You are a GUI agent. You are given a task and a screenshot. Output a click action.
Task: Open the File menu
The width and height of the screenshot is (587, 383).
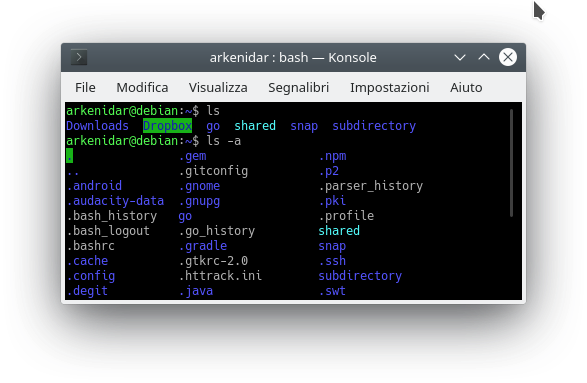pyautogui.click(x=85, y=88)
